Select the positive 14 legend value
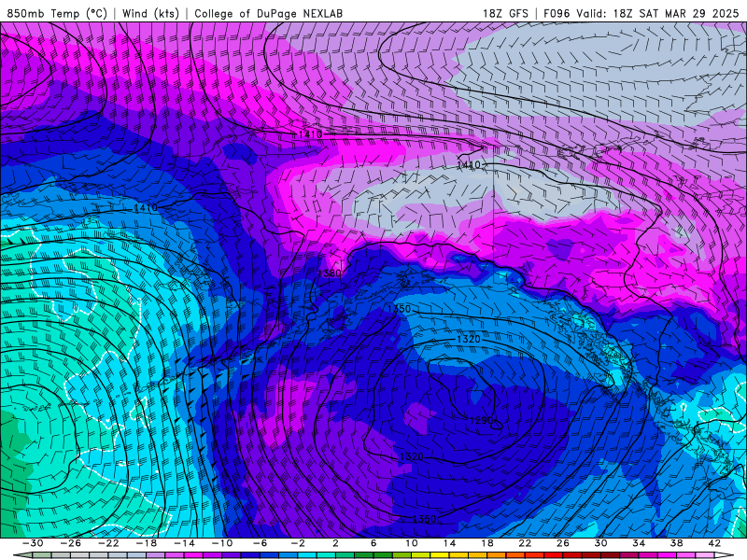The width and height of the screenshot is (747, 560). point(449,543)
